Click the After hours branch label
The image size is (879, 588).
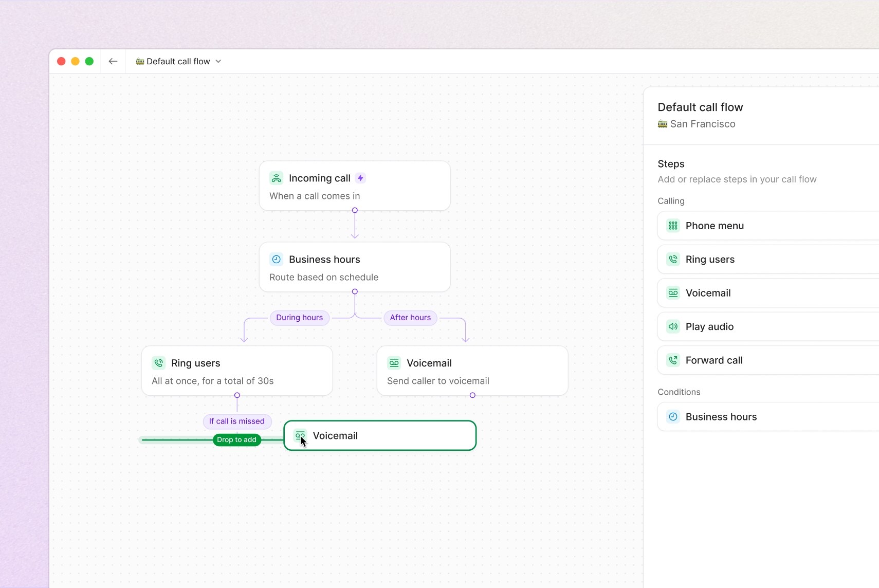click(x=410, y=318)
